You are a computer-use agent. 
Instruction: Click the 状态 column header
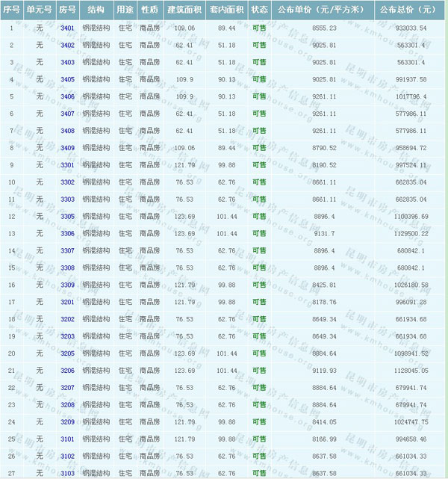pyautogui.click(x=259, y=10)
